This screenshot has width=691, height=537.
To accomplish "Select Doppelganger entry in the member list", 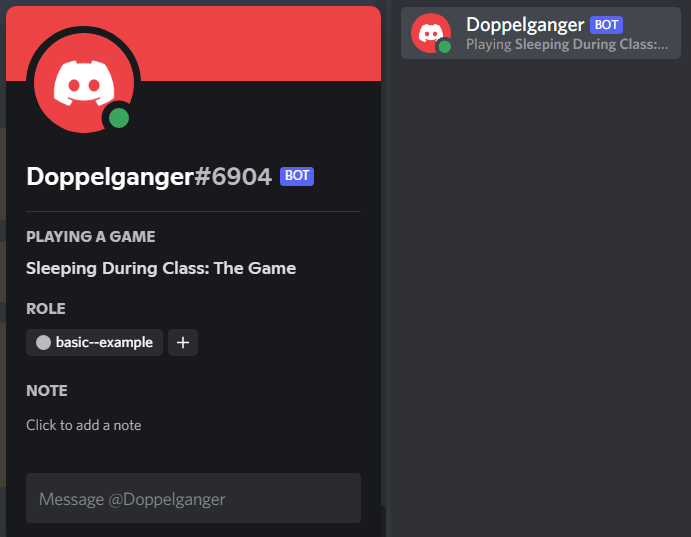I will (541, 33).
